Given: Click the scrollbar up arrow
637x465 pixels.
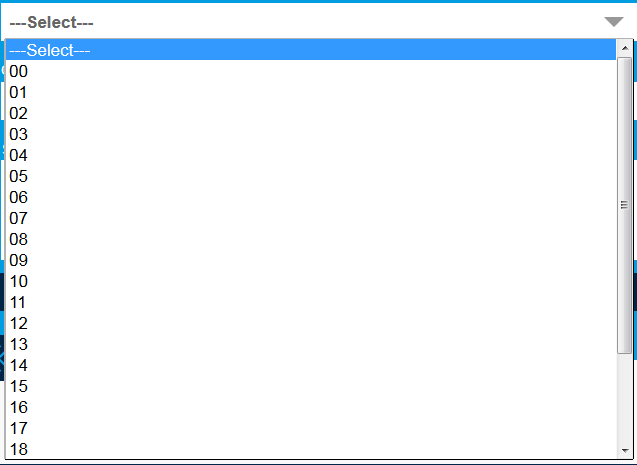Looking at the screenshot, I should coord(624,48).
